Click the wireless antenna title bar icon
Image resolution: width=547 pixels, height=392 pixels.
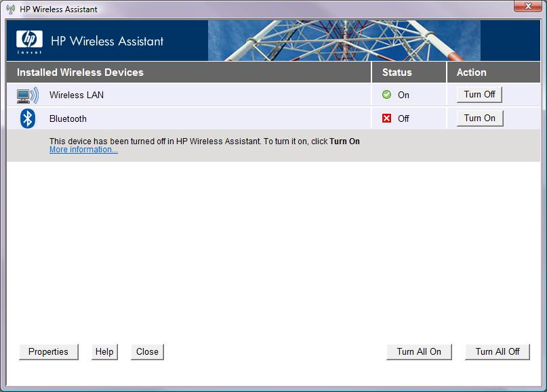(x=11, y=9)
